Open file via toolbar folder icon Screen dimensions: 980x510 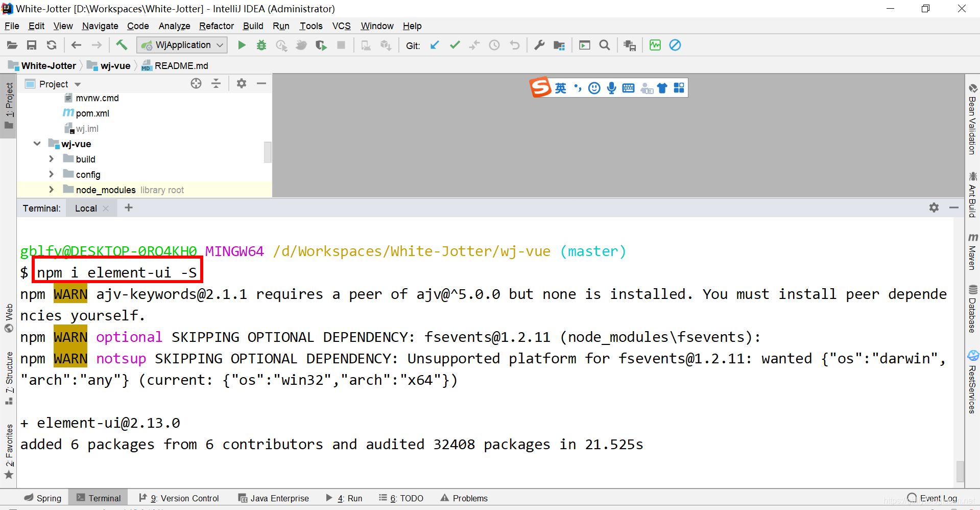12,45
